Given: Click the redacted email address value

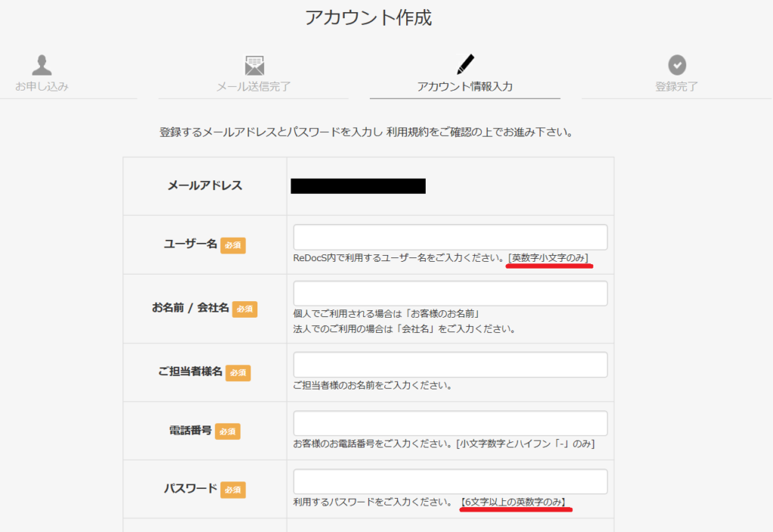Looking at the screenshot, I should 359,186.
